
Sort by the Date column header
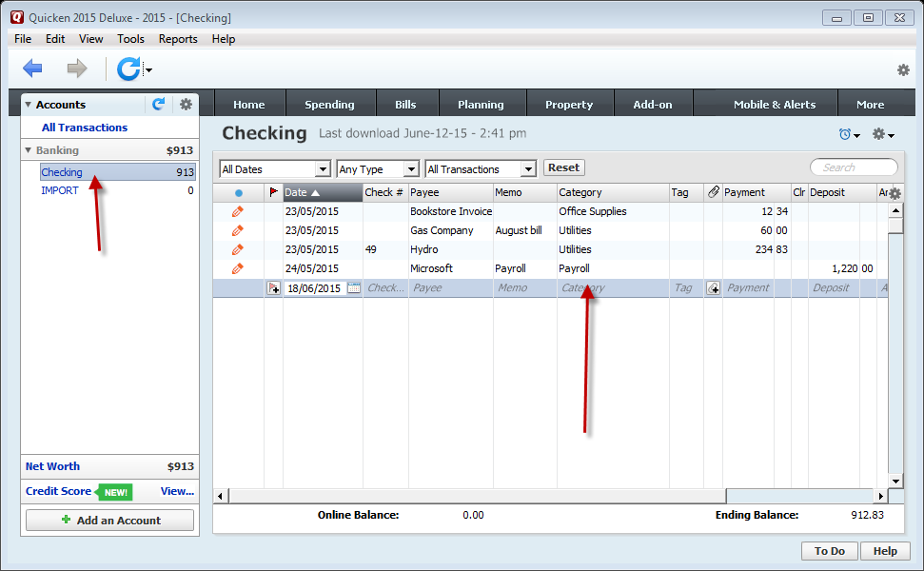click(x=323, y=192)
